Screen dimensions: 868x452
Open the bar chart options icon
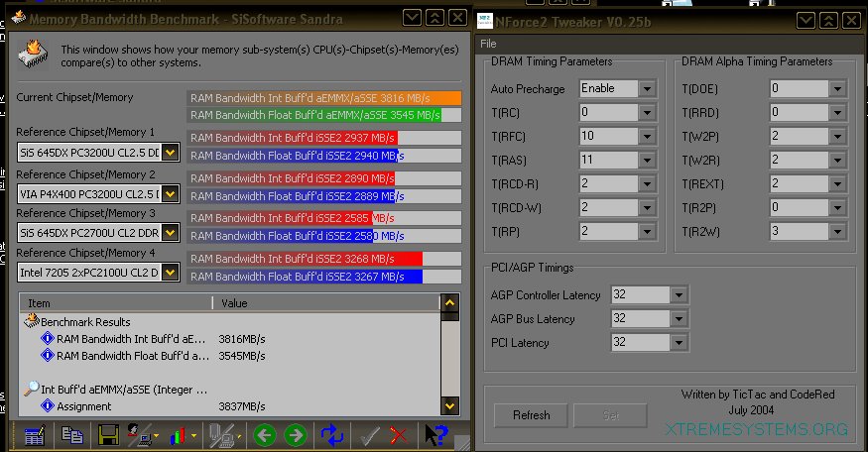click(x=181, y=436)
